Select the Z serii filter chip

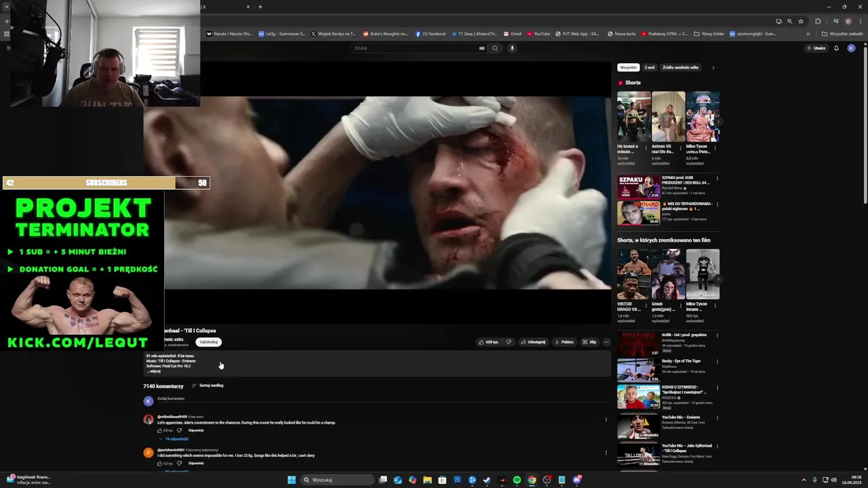(650, 67)
